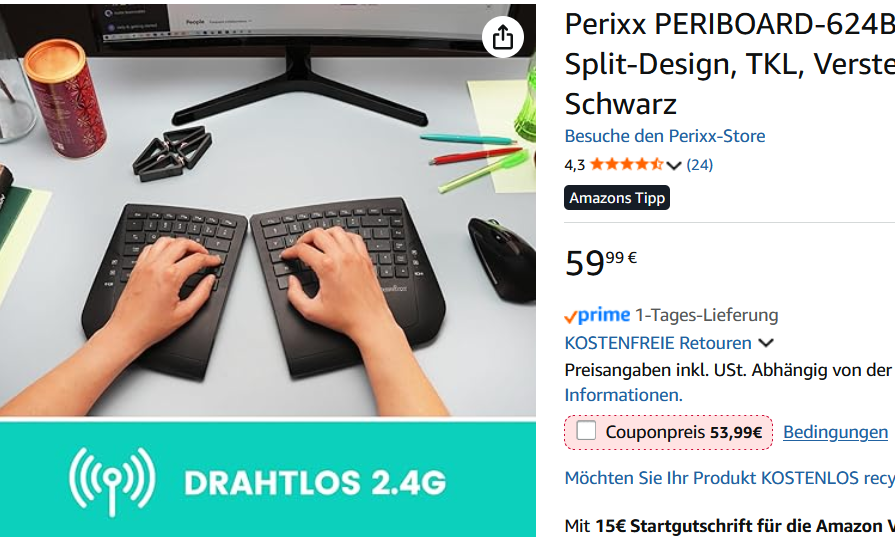The height and width of the screenshot is (537, 895).
Task: Click the DRAHTLOS 2.4G banner text
Action: (x=315, y=483)
